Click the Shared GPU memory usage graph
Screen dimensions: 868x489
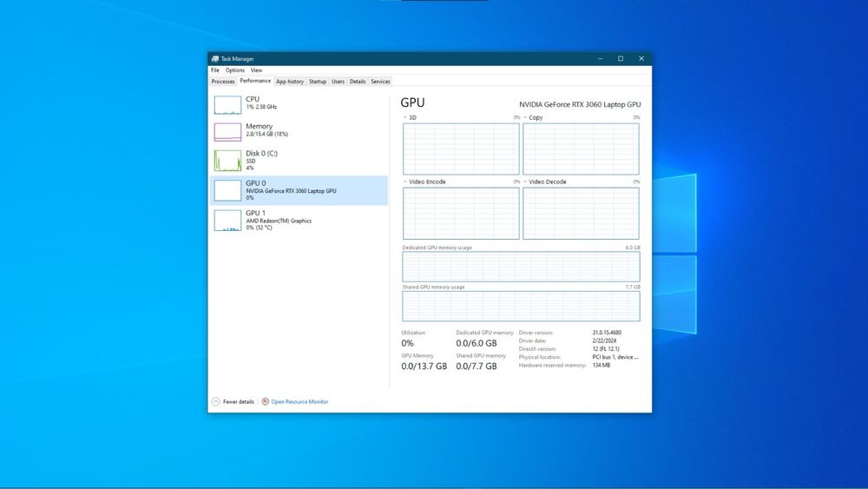[521, 307]
